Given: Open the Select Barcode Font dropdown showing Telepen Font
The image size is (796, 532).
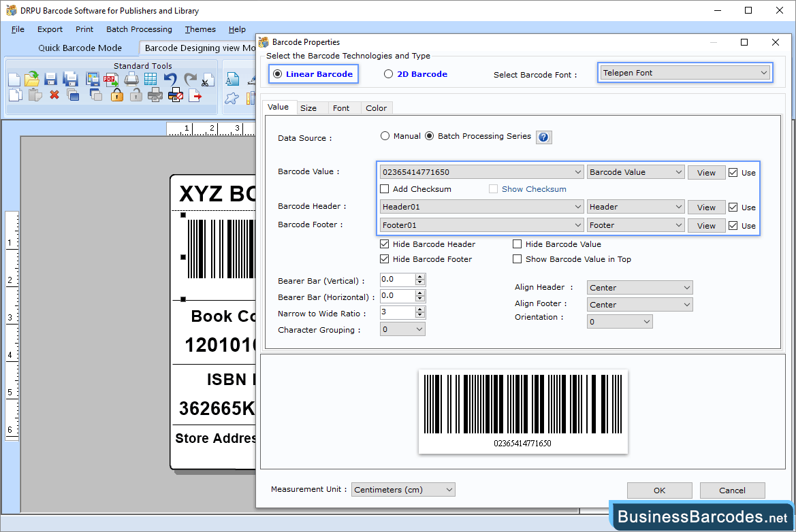Looking at the screenshot, I should tap(685, 73).
